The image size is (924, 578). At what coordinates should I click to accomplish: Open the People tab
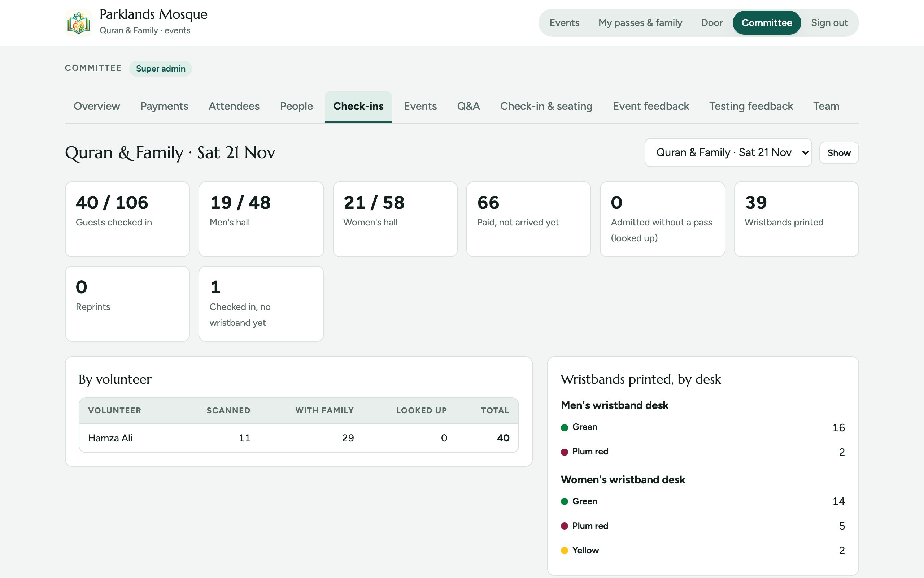click(296, 106)
